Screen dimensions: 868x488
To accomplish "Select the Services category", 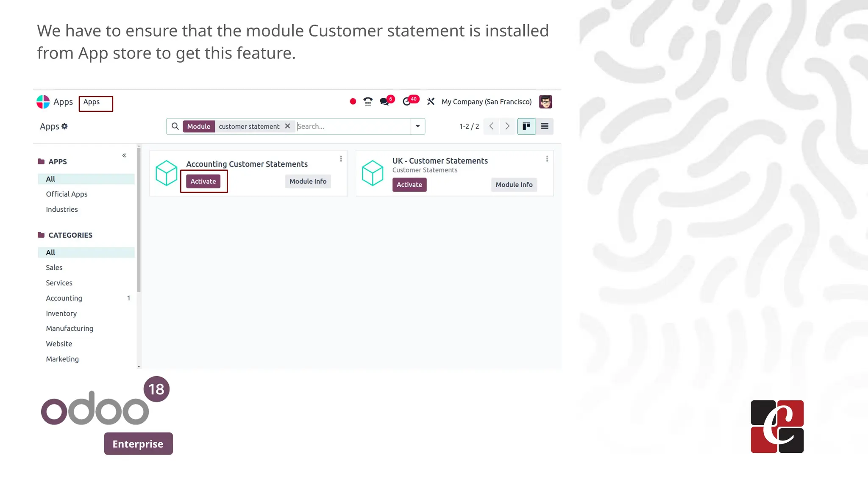I will (59, 283).
